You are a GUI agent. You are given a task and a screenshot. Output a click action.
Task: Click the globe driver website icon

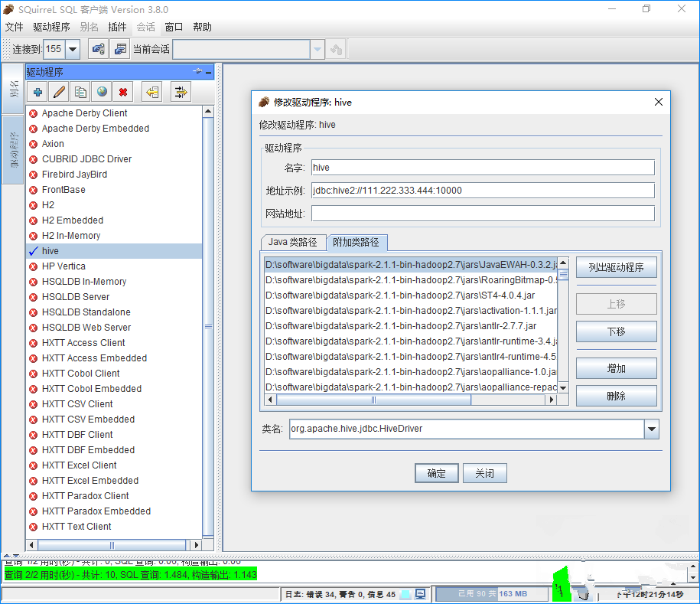point(101,93)
